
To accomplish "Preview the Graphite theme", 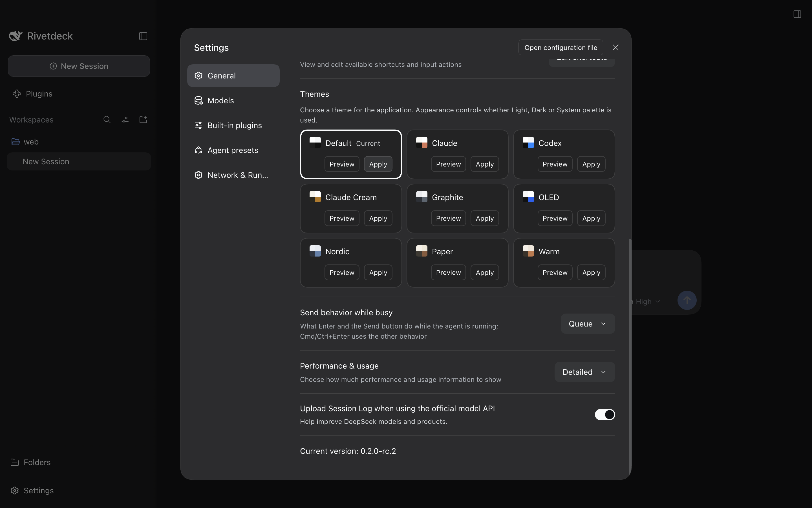I will [448, 218].
